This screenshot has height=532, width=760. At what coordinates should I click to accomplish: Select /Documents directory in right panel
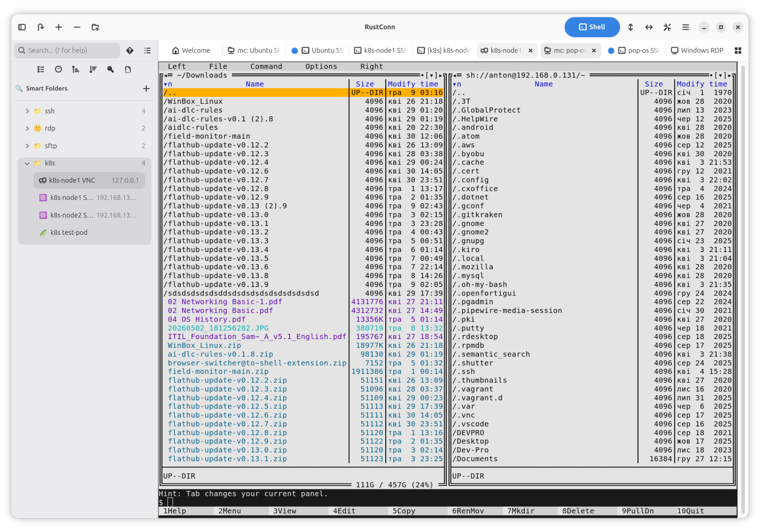coord(592,459)
